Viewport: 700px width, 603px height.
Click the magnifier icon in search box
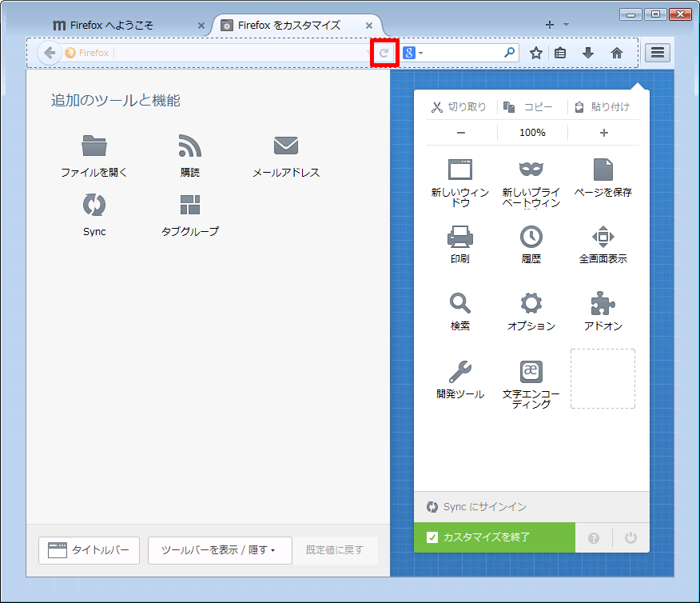(x=509, y=53)
